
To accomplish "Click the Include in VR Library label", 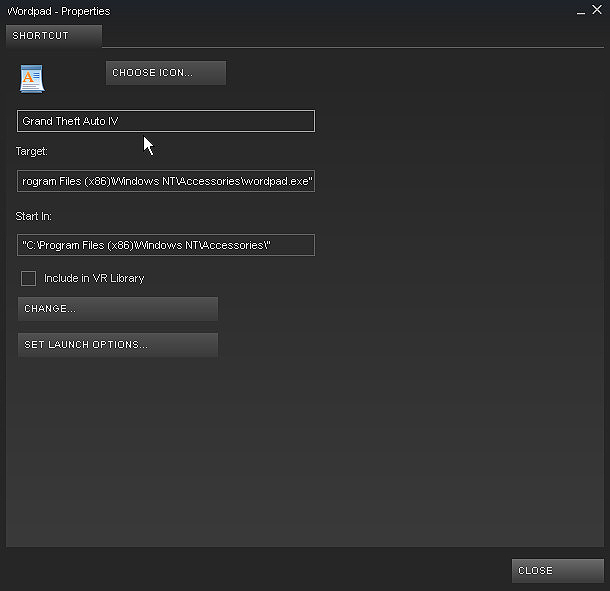I will point(94,278).
